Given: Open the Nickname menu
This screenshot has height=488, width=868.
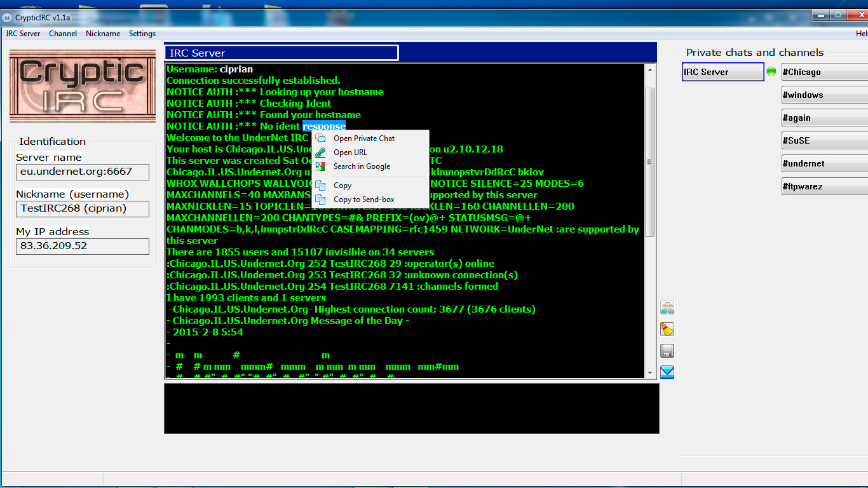Looking at the screenshot, I should (103, 34).
